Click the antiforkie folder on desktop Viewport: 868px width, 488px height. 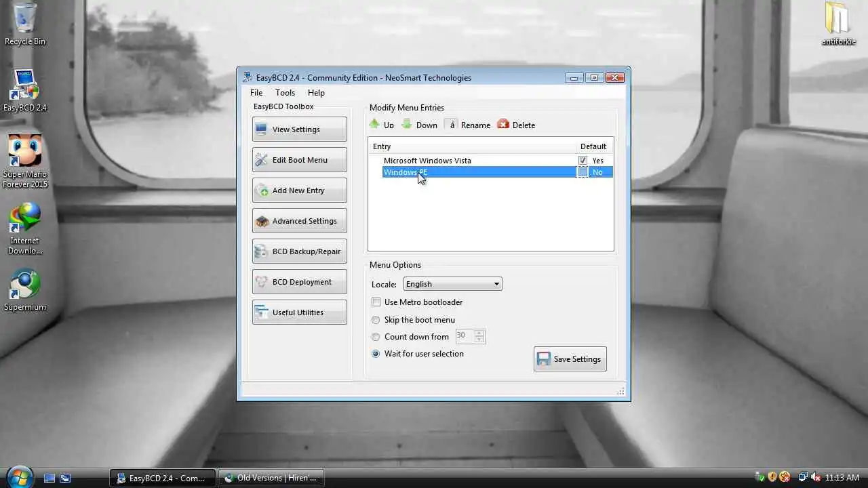[838, 24]
